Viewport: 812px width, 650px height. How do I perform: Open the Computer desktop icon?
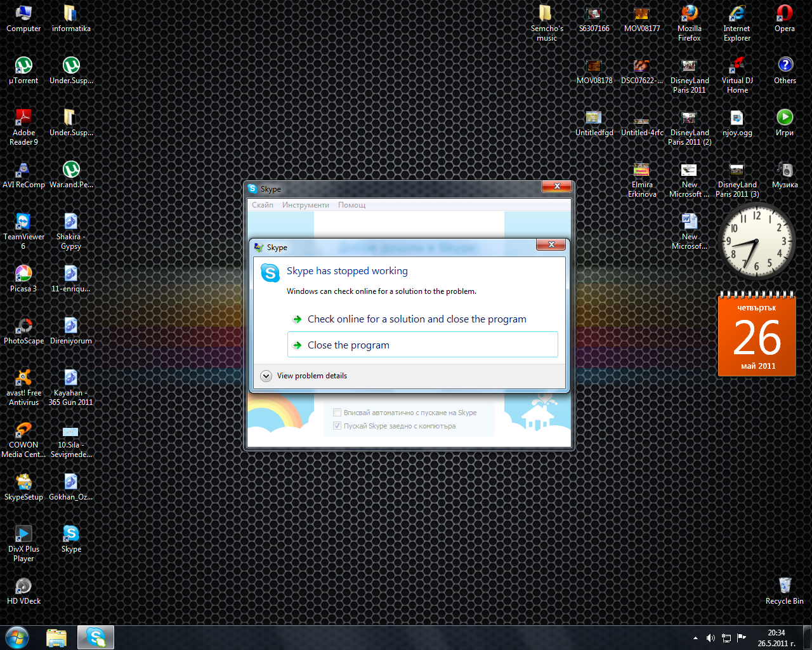pyautogui.click(x=23, y=19)
